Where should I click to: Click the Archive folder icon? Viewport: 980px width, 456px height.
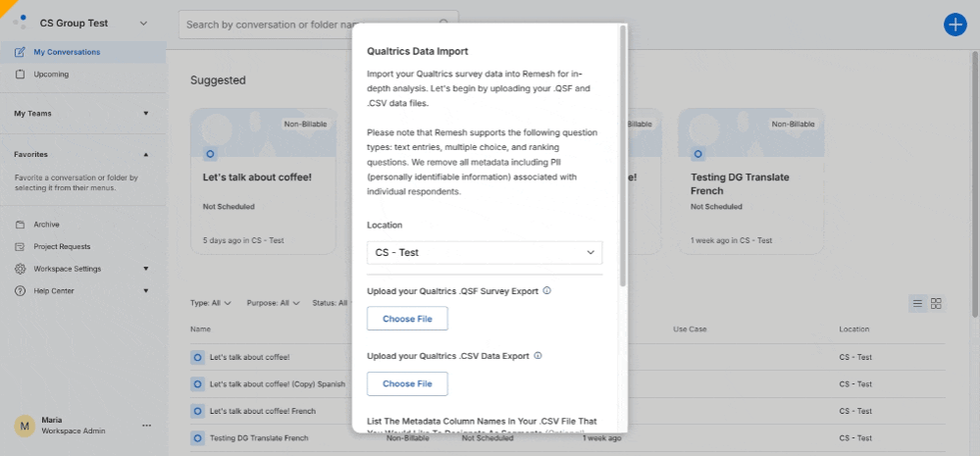pyautogui.click(x=20, y=225)
